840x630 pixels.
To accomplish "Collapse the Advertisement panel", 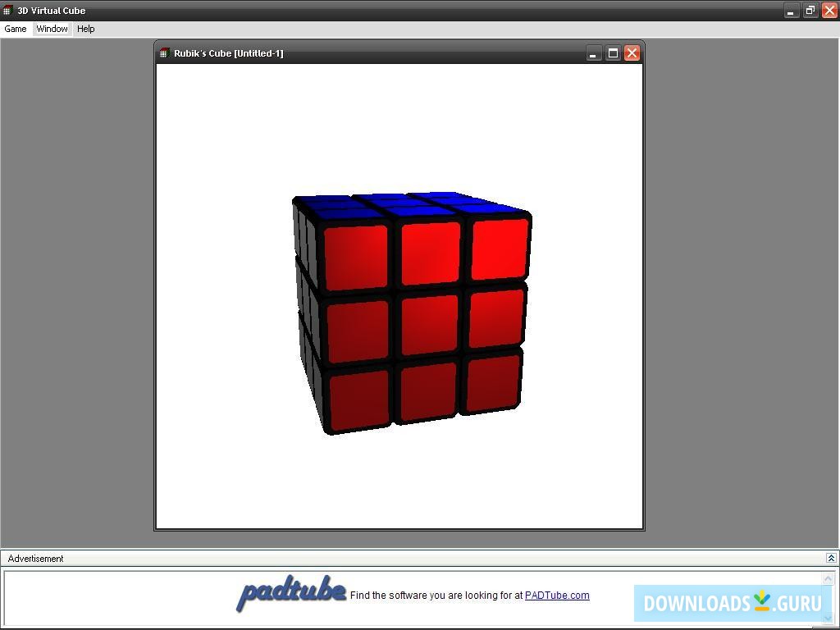I will point(831,558).
